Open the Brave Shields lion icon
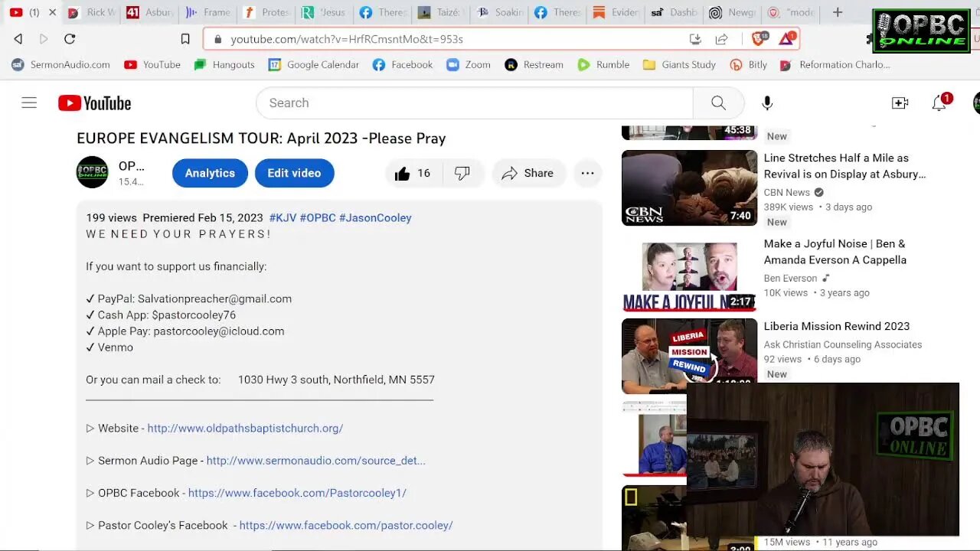Viewport: 980px width, 551px height. [759, 38]
